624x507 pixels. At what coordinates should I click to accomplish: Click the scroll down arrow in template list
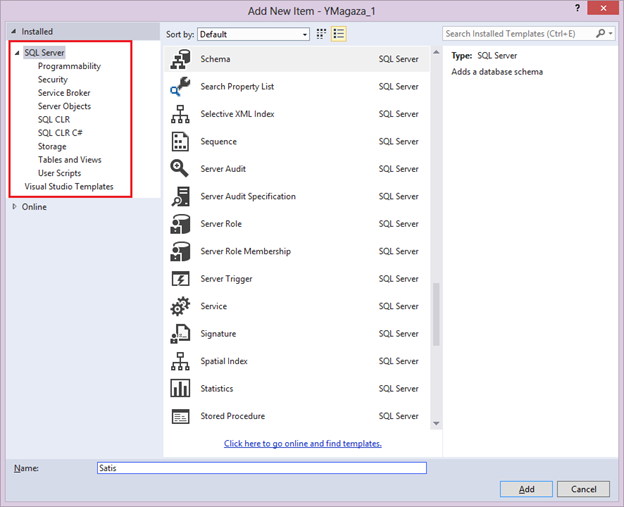[436, 423]
